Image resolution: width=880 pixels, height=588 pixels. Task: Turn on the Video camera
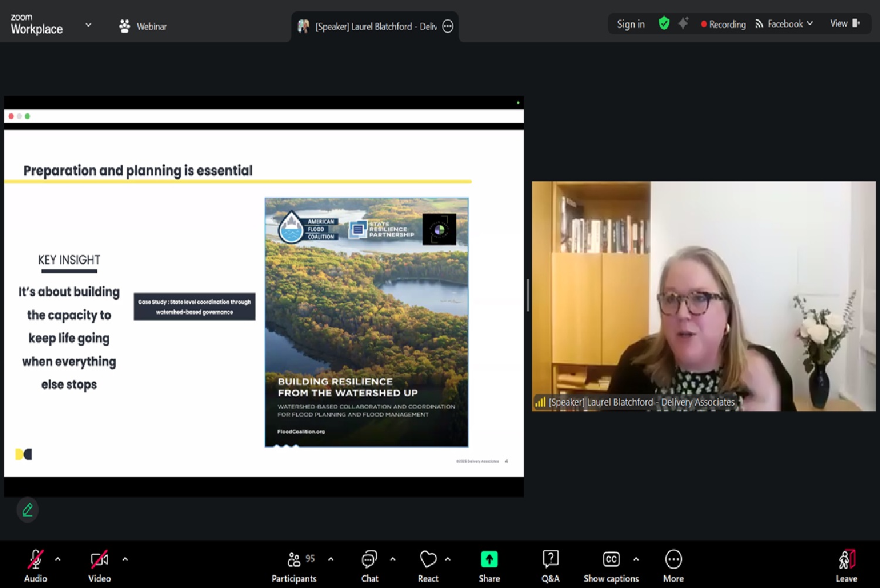click(x=99, y=566)
